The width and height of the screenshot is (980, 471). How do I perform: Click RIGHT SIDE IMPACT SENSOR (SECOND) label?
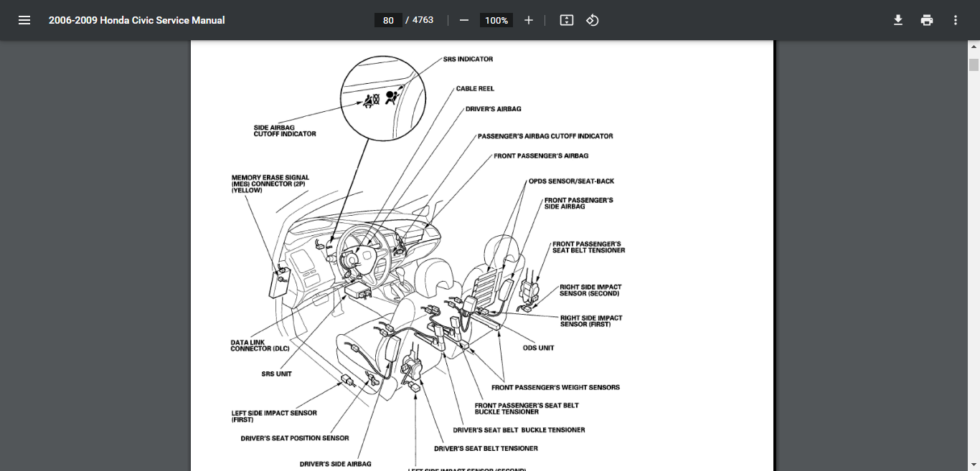pyautogui.click(x=590, y=290)
